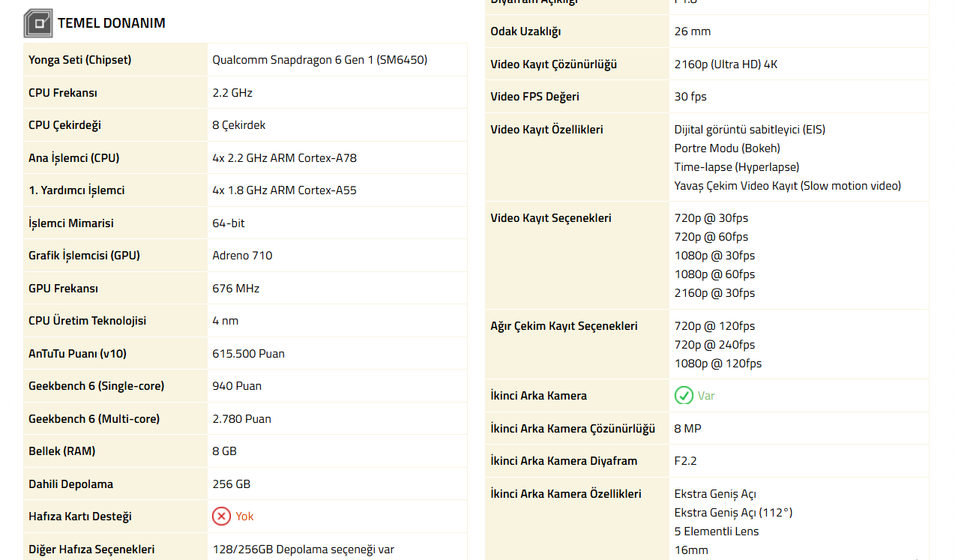The height and width of the screenshot is (560, 955).
Task: Select 4x 1.8 GHz ARM Cortex-A55 value
Action: [285, 190]
